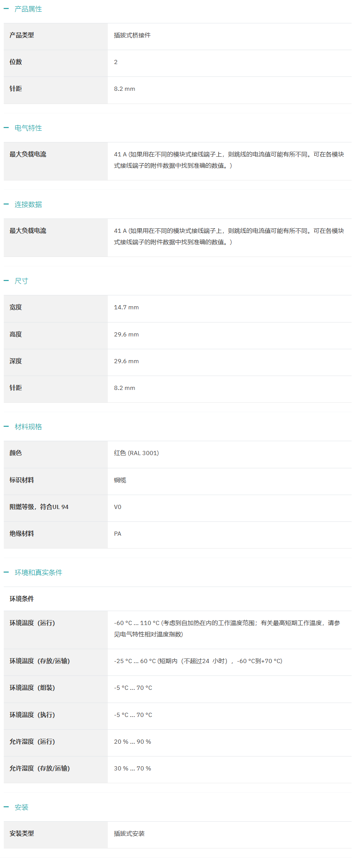This screenshot has height=868, width=355.
Task: Click the 颜色 value 红色 (RAL 3001)
Action: click(136, 453)
